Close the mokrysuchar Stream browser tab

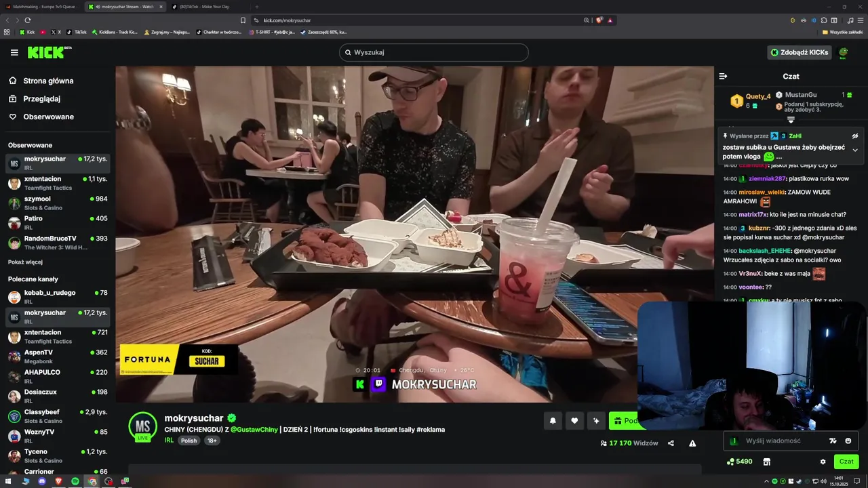click(161, 7)
